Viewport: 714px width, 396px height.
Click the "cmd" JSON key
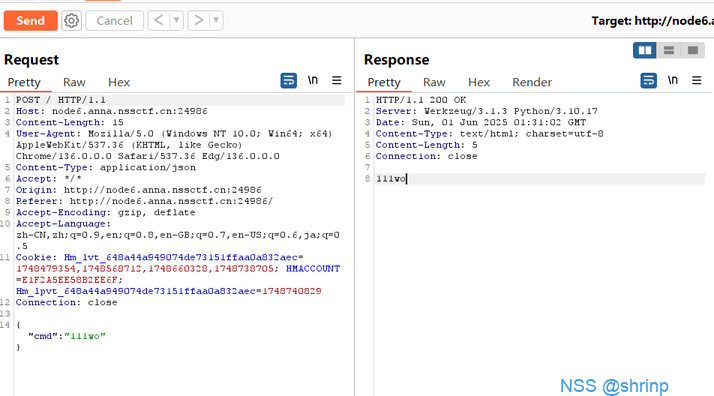point(43,336)
